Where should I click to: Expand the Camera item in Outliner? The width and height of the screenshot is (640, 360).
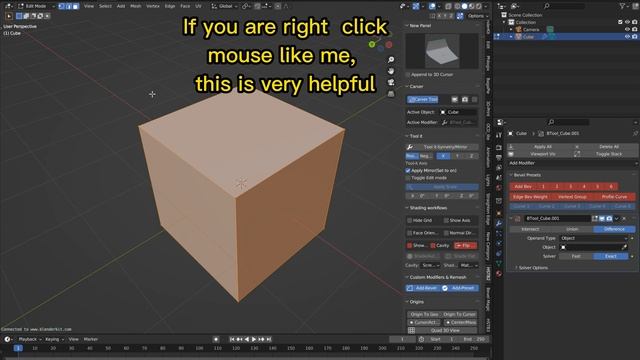point(511,29)
